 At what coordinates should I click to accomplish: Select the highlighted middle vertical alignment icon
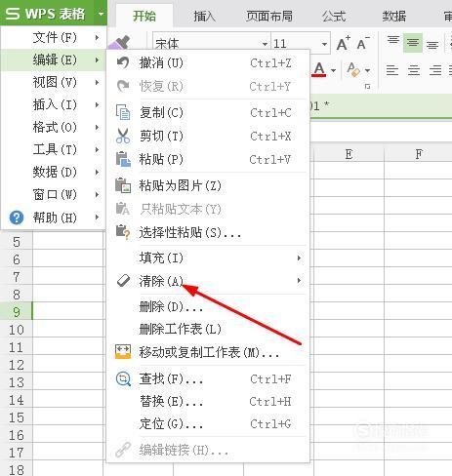coord(413,43)
